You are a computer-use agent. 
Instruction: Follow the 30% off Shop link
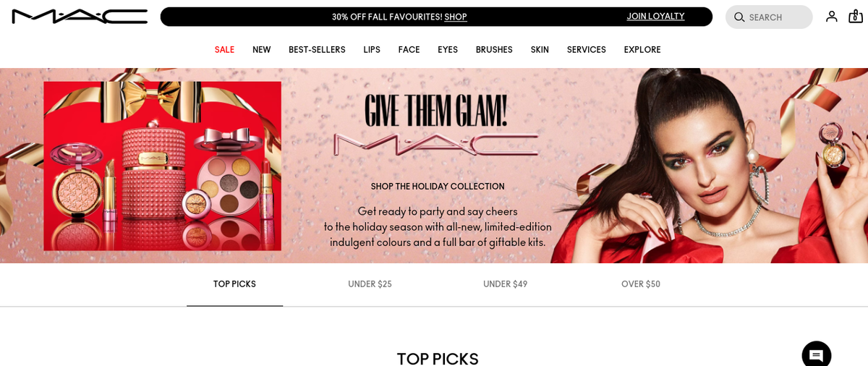click(456, 17)
